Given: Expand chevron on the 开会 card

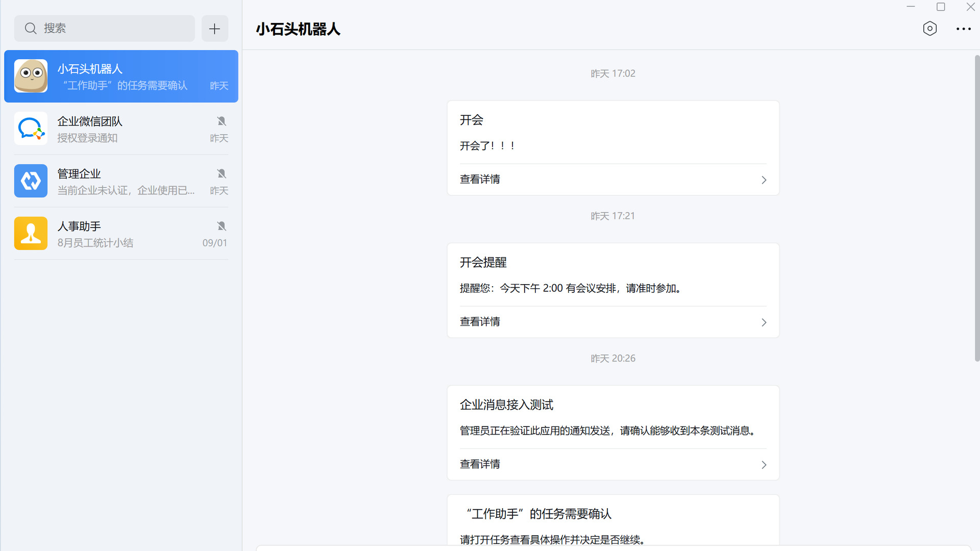Looking at the screenshot, I should [x=764, y=180].
